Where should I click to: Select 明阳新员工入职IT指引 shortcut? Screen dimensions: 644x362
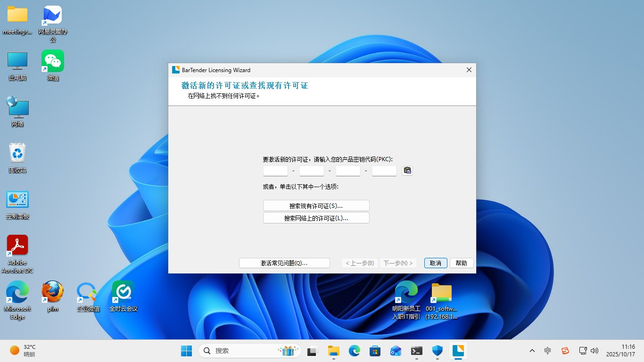(406, 300)
